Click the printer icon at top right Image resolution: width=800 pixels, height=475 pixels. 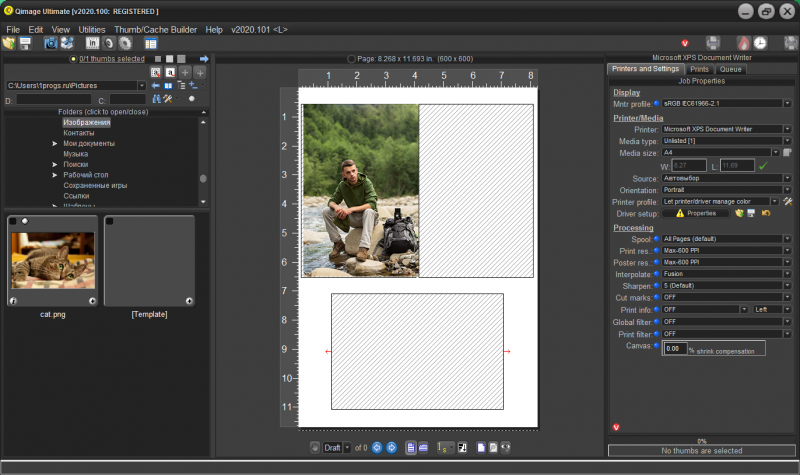[x=714, y=43]
